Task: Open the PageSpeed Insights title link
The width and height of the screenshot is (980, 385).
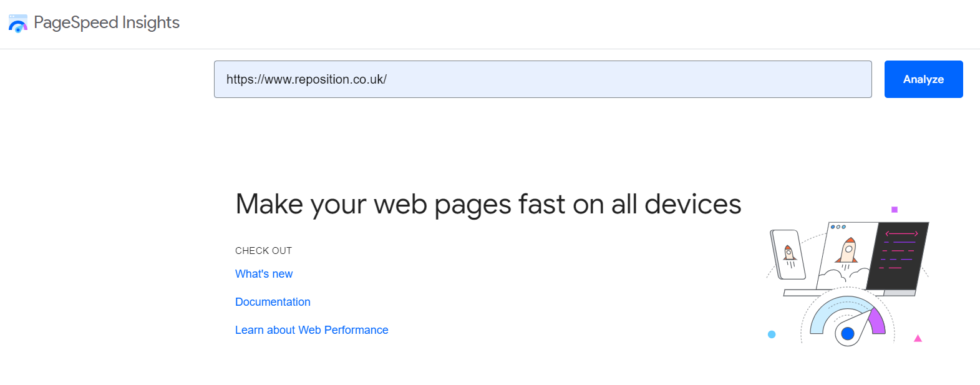Action: click(x=107, y=22)
